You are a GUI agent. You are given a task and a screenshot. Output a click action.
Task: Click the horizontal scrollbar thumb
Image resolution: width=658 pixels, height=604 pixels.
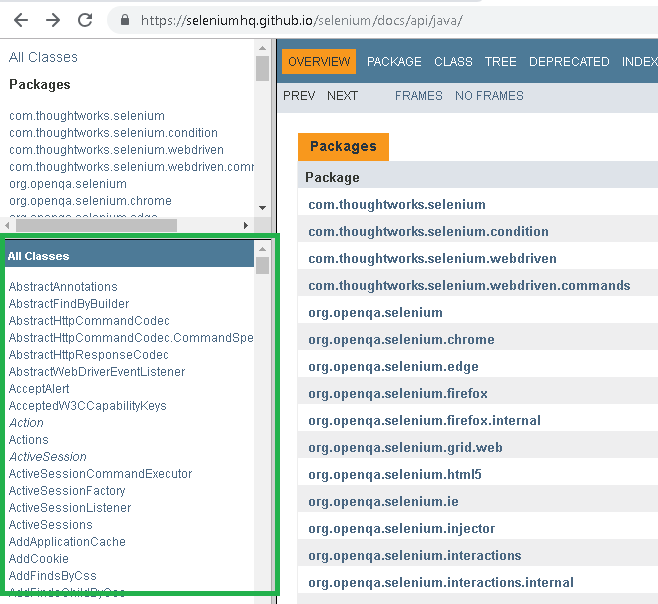[97, 225]
